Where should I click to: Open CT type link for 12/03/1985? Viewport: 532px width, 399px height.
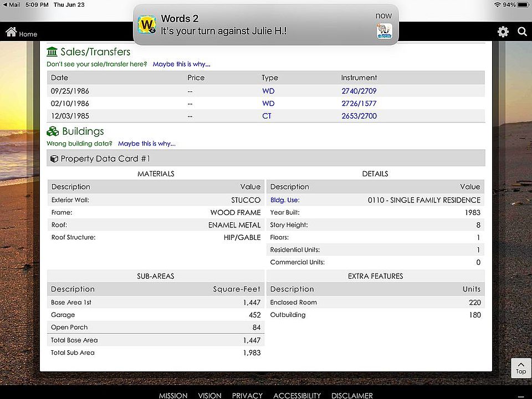[267, 116]
